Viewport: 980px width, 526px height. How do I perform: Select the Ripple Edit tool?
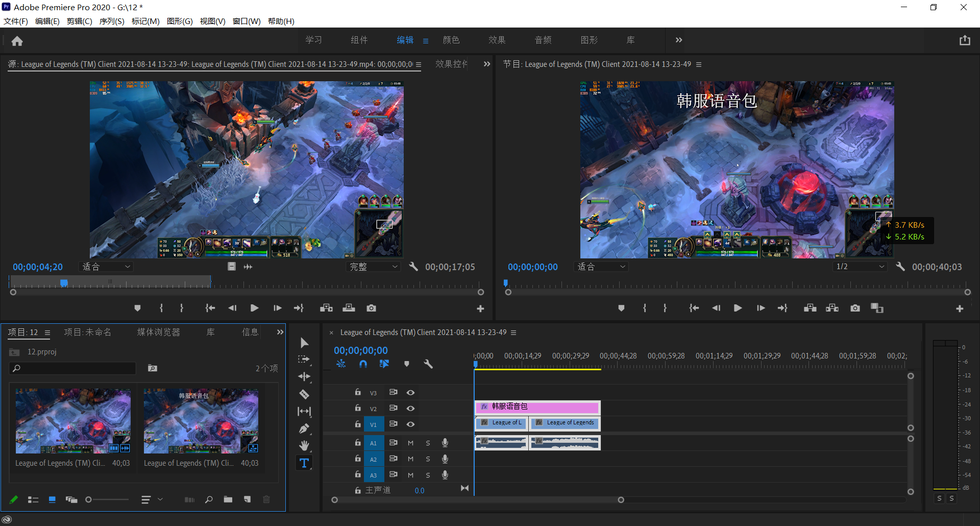[x=304, y=377]
